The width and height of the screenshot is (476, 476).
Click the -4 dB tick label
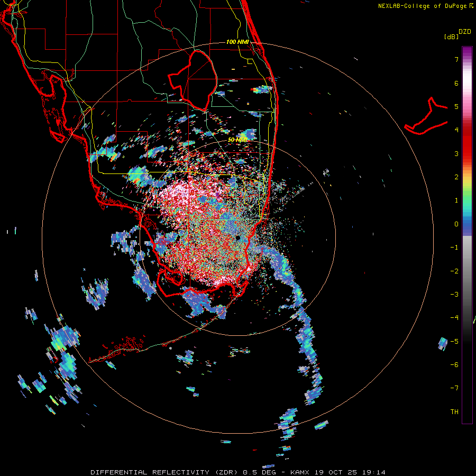pyautogui.click(x=454, y=318)
